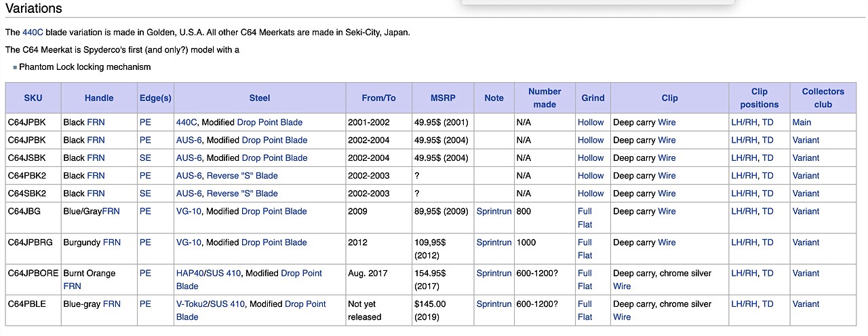Open TD clip position link in C64JBG row

[x=768, y=211]
